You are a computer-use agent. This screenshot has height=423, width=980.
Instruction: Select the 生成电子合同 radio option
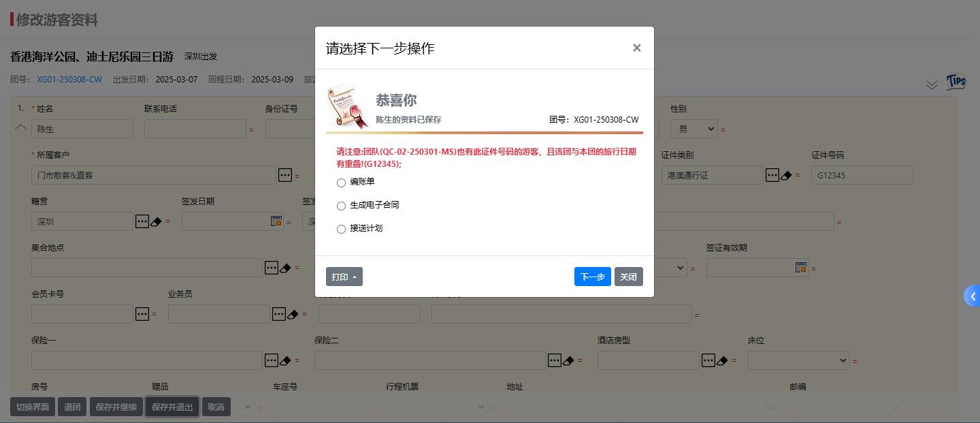341,206
